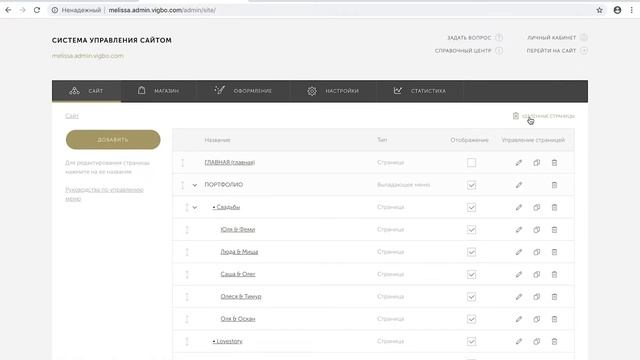Delete the Люда & Миша page
This screenshot has width=640, height=360.
point(554,252)
